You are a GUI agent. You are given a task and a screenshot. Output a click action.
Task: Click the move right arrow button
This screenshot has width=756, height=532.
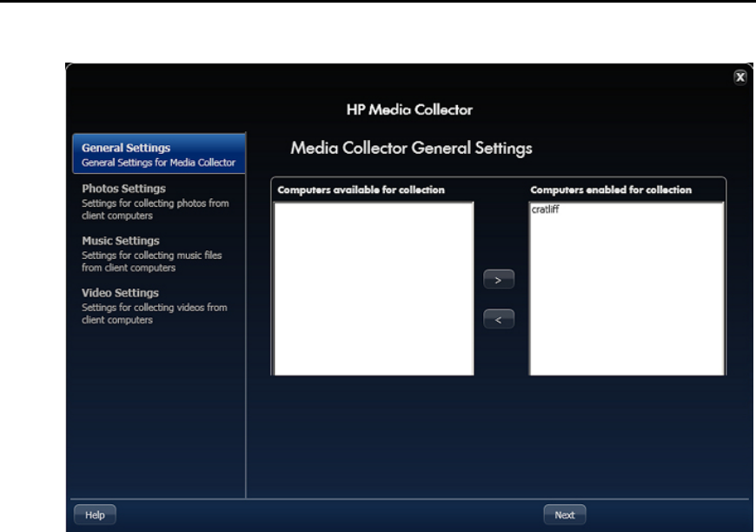point(499,280)
